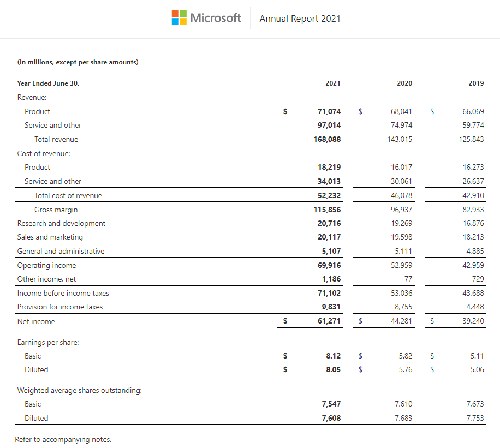The width and height of the screenshot is (500, 448).
Task: Click the Microsoft four-square logo
Action: [179, 18]
